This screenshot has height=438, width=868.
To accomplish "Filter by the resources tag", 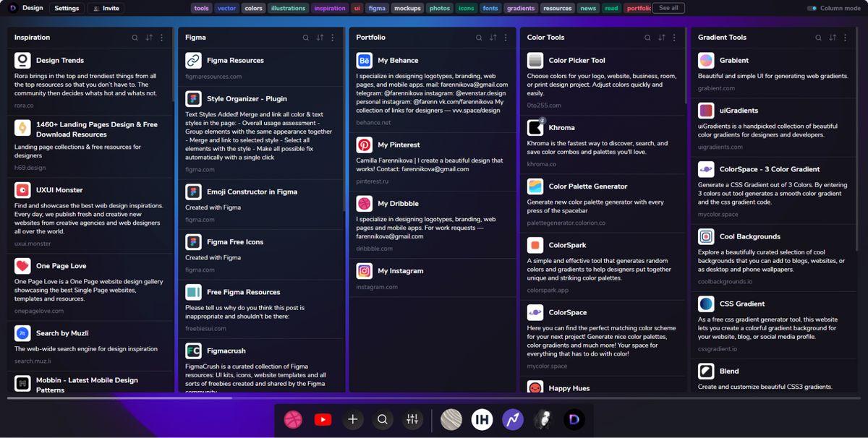I will 558,9.
